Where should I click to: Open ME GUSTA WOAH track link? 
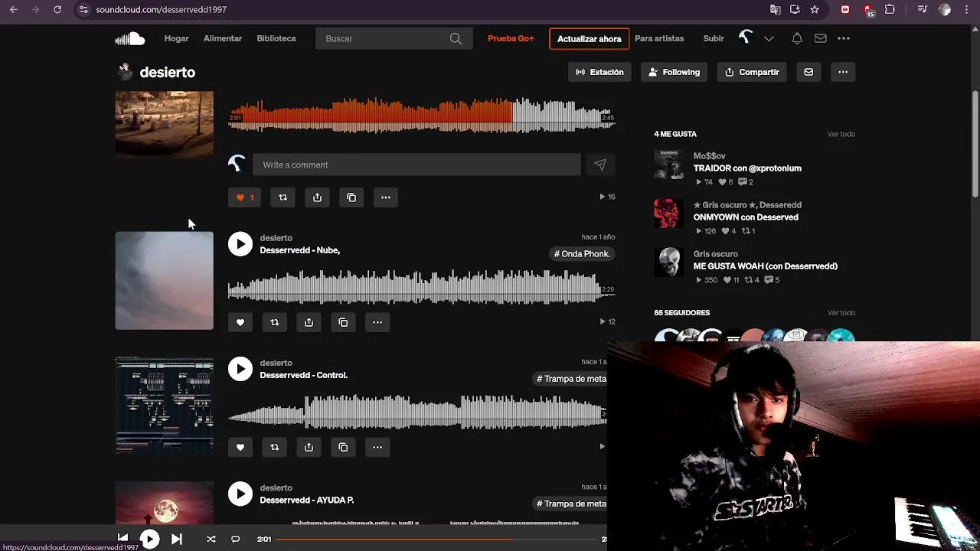point(765,266)
